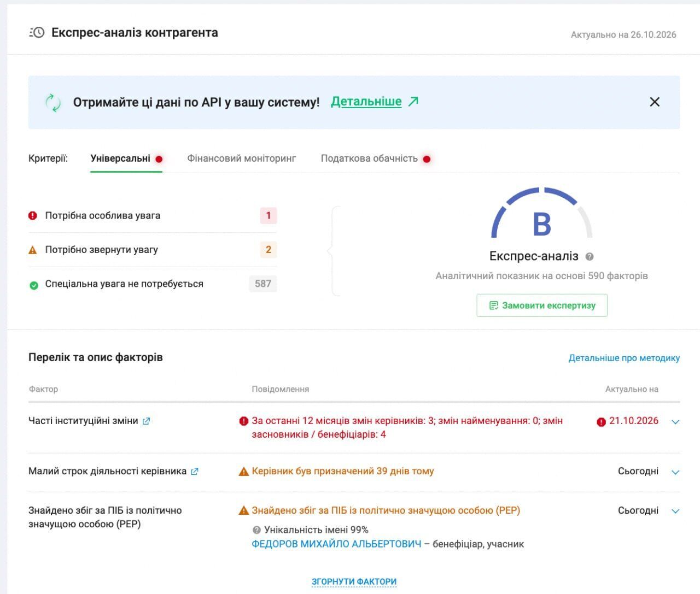
Task: Close the API promo banner
Action: [655, 102]
